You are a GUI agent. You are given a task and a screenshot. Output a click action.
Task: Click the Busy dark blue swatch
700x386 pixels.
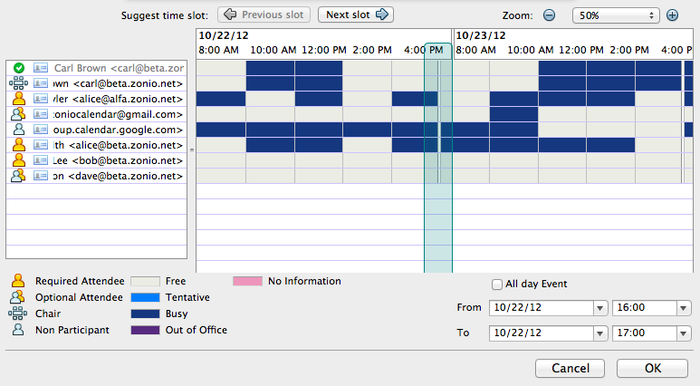point(145,314)
